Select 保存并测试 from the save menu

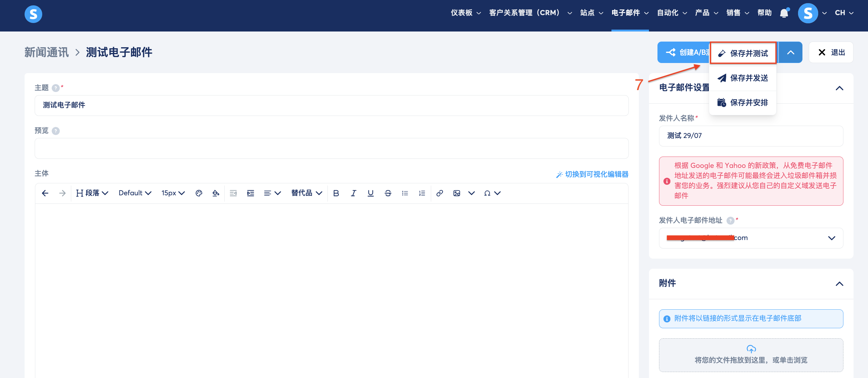743,53
